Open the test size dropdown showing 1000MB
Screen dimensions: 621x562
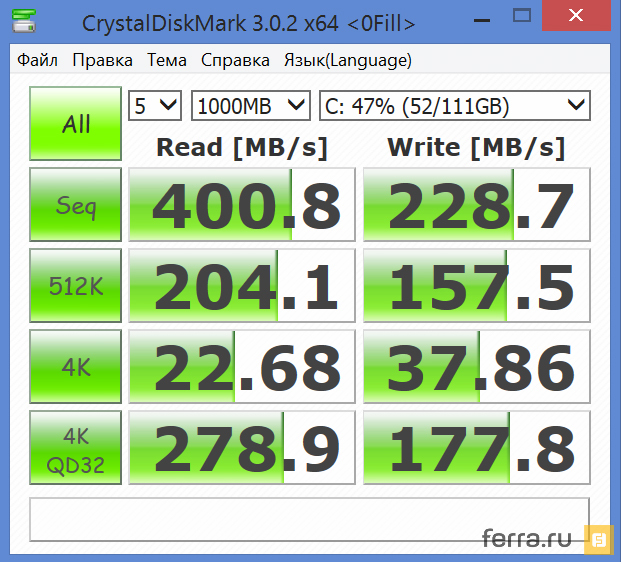pyautogui.click(x=251, y=106)
